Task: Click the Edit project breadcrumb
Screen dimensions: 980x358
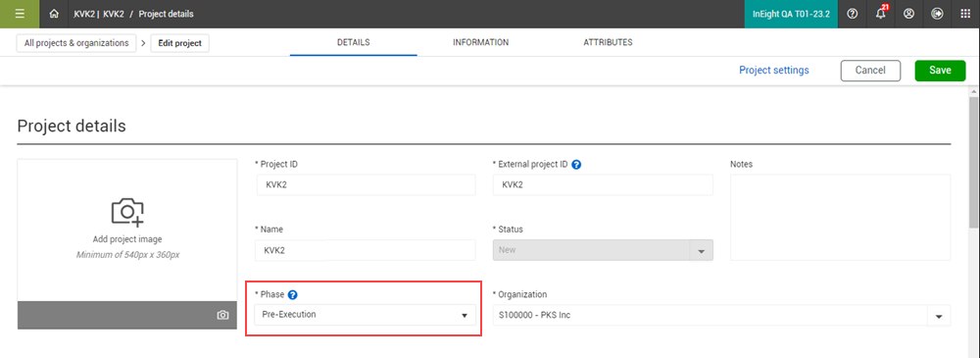Action: pyautogui.click(x=180, y=43)
